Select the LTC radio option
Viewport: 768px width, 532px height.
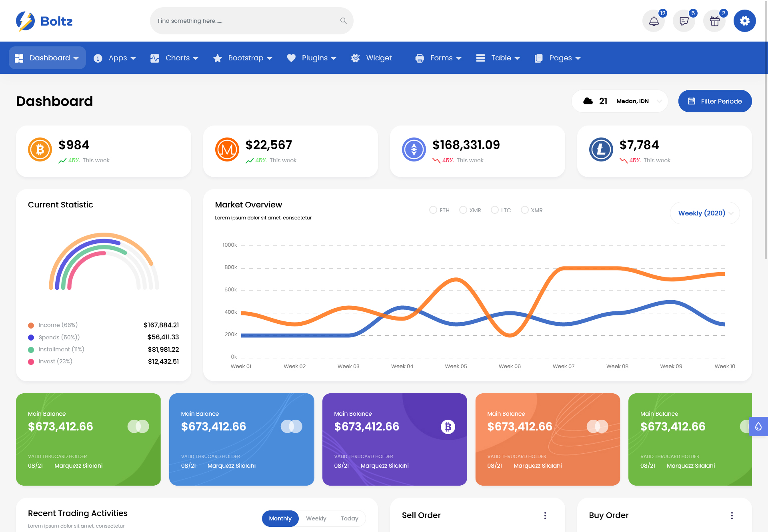click(x=494, y=210)
